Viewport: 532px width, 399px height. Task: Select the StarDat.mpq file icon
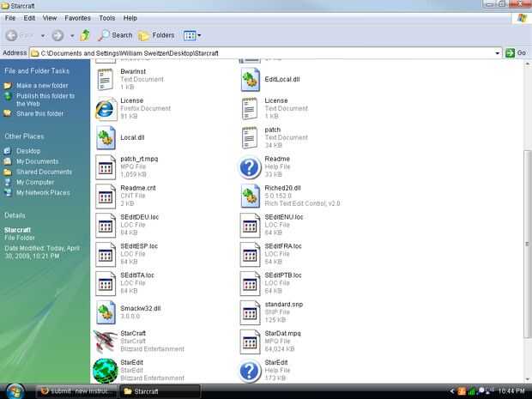click(250, 342)
